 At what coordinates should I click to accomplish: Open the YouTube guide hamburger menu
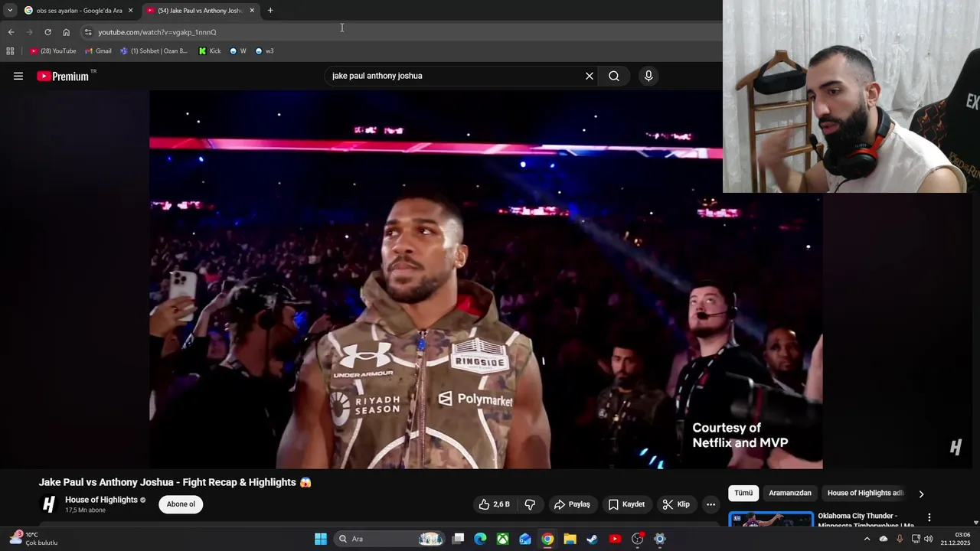pyautogui.click(x=18, y=76)
